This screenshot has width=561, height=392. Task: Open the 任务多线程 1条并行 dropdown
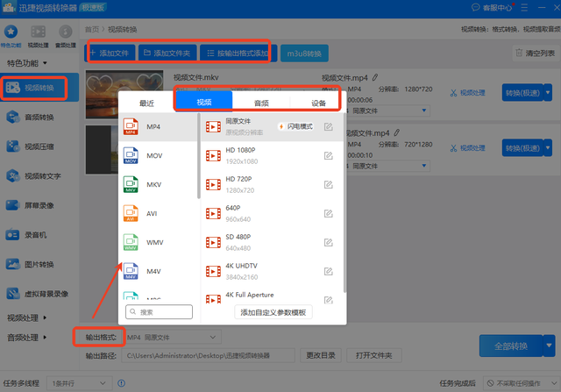(x=80, y=383)
